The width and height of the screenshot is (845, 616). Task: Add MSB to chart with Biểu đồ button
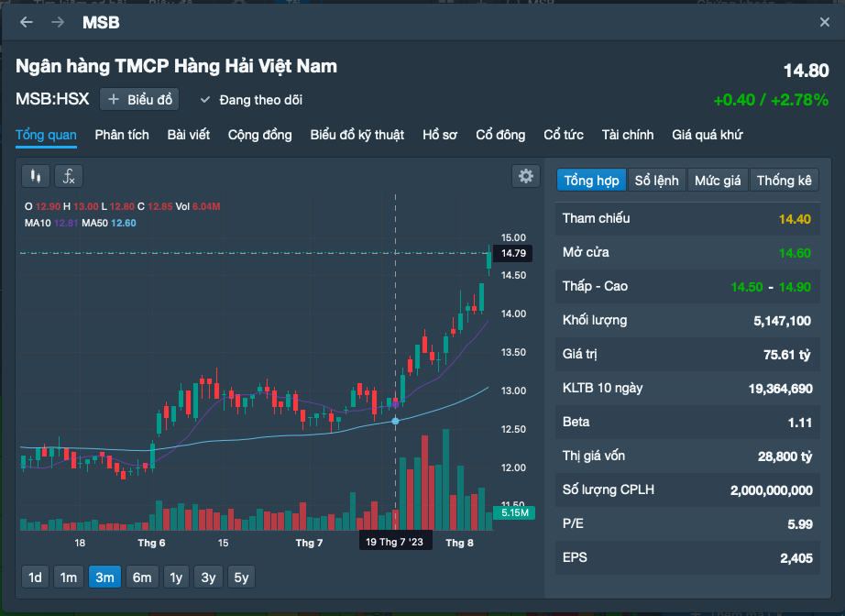(x=139, y=100)
